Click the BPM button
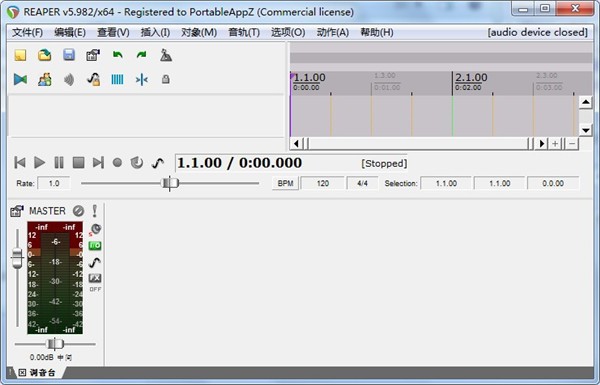 [285, 183]
